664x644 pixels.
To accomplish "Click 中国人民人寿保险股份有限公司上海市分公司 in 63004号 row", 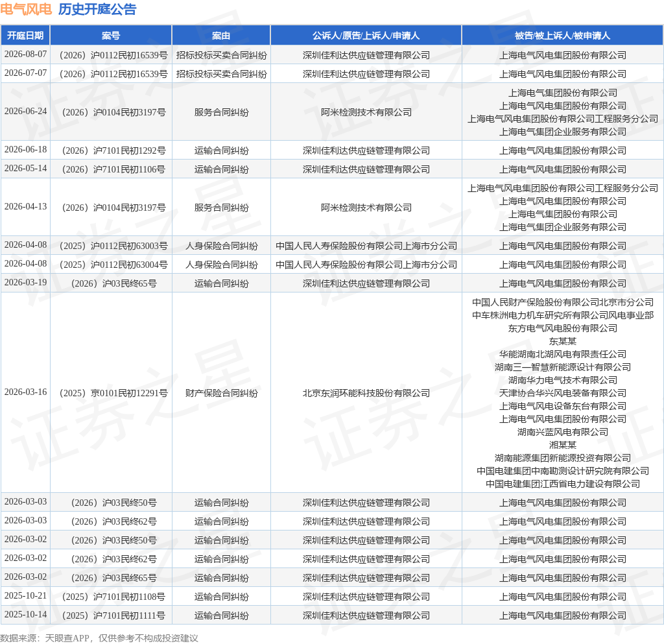I will (x=366, y=265).
